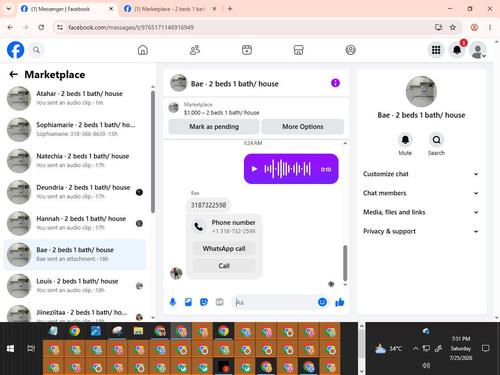Open the $1,000 2 beds listing link

click(x=221, y=113)
